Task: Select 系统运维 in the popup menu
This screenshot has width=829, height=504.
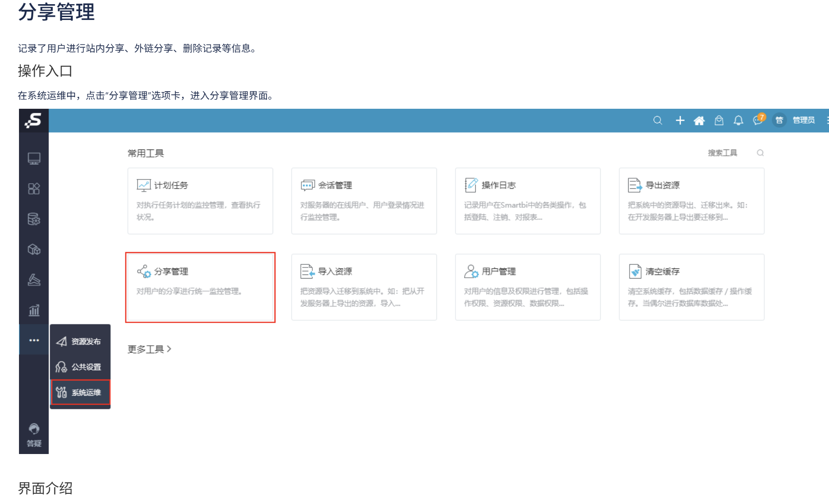Action: coord(80,392)
